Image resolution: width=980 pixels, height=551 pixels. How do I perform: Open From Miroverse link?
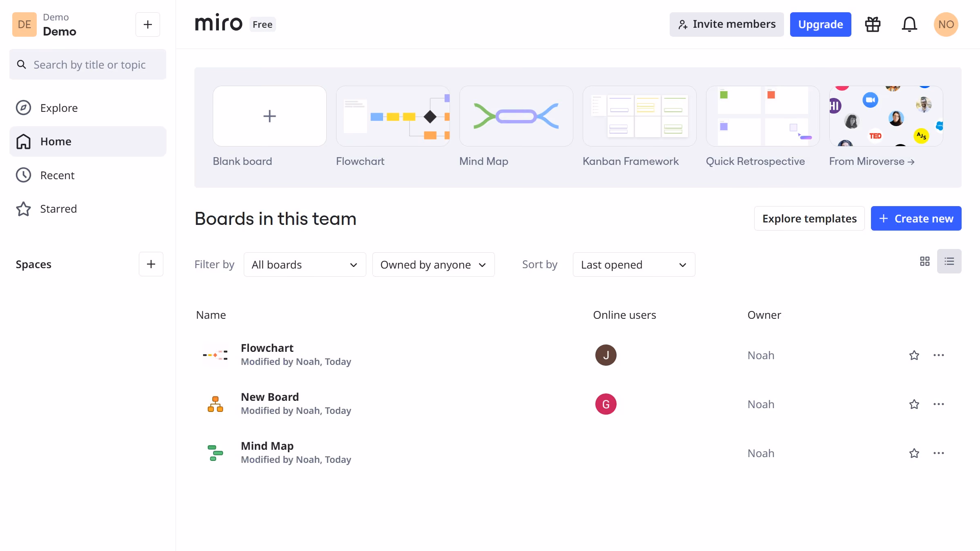click(x=871, y=161)
